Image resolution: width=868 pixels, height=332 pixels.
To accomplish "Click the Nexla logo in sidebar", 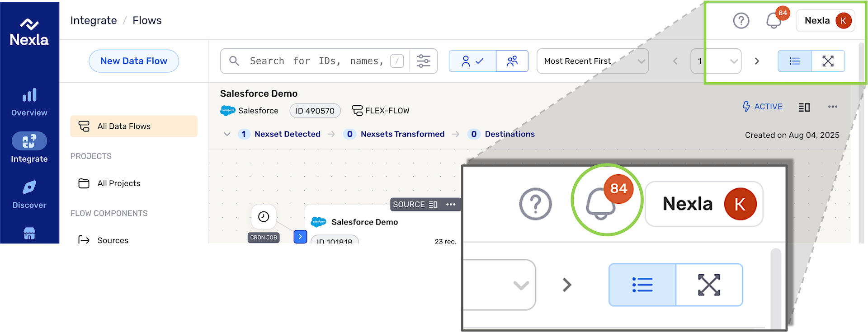I will [29, 32].
